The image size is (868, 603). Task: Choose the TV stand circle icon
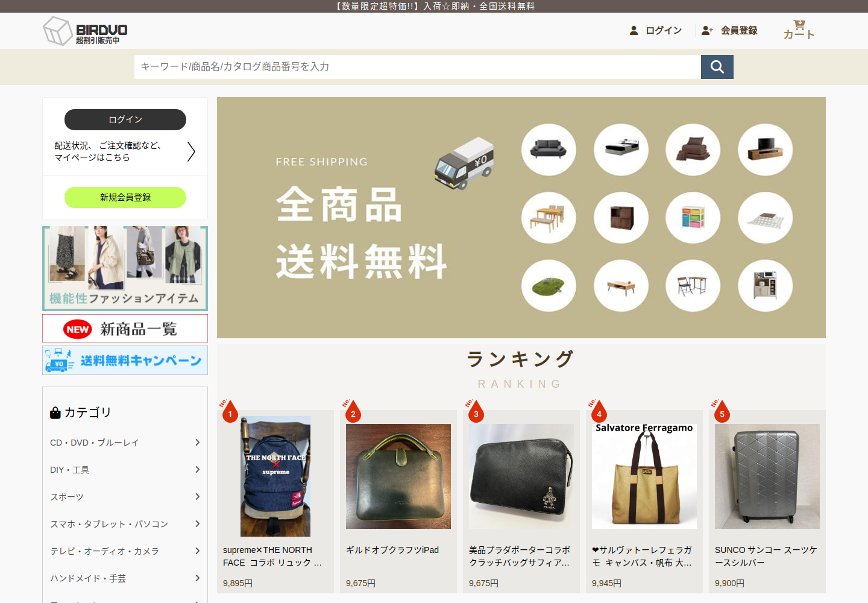pos(766,150)
